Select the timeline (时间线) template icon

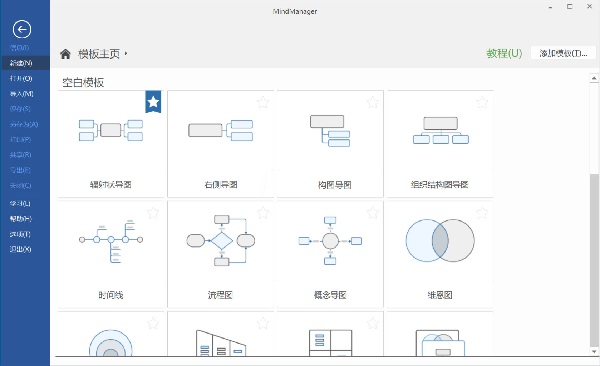tap(111, 241)
